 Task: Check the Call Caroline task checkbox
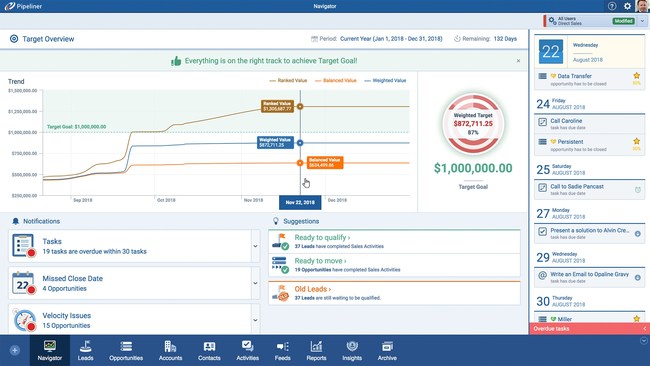(x=542, y=122)
